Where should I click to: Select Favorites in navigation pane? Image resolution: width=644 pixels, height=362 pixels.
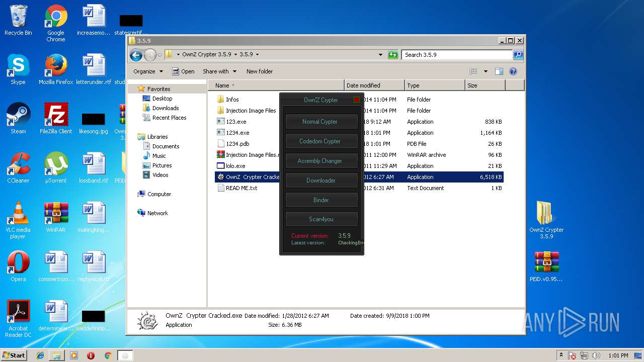158,89
